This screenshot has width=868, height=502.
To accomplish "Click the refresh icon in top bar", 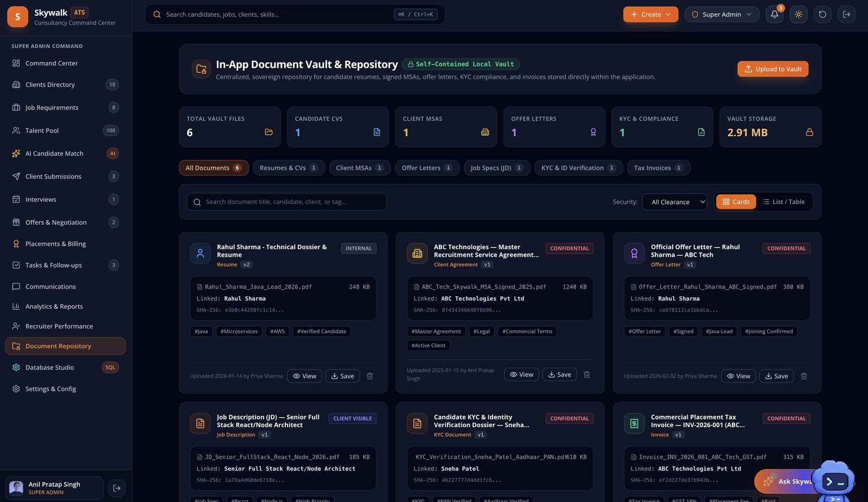I will click(822, 15).
